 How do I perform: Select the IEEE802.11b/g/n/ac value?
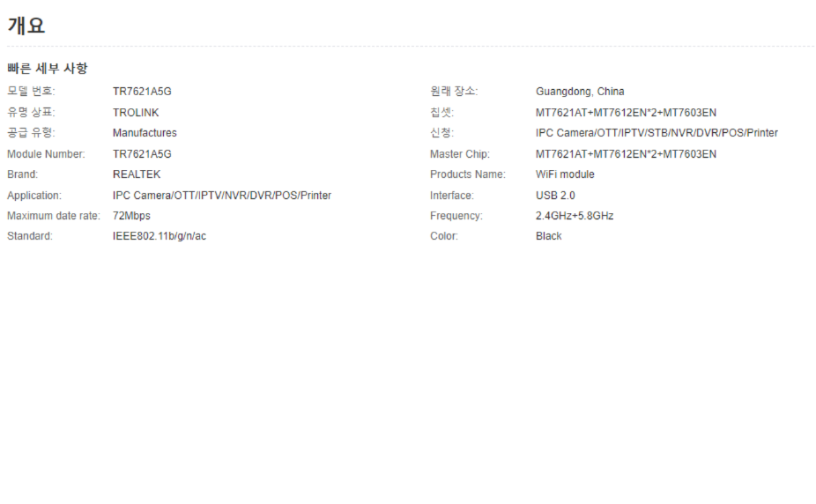pyautogui.click(x=159, y=236)
